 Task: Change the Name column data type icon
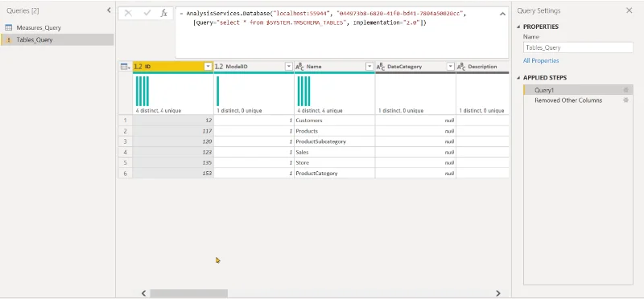tap(299, 67)
